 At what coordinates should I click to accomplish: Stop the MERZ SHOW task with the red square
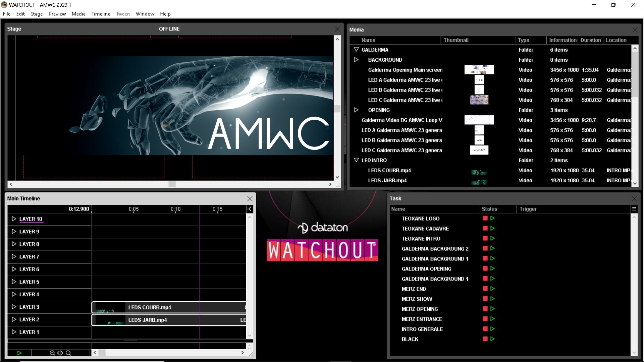click(x=485, y=299)
